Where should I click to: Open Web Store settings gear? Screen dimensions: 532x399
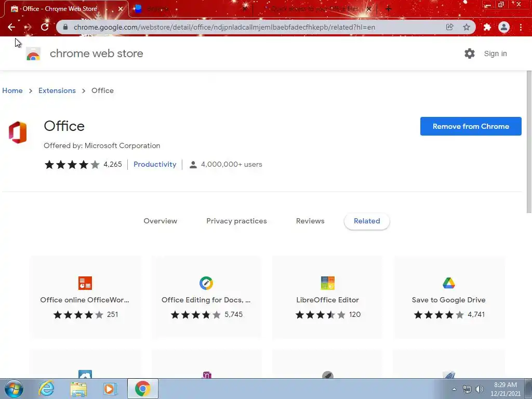tap(470, 54)
